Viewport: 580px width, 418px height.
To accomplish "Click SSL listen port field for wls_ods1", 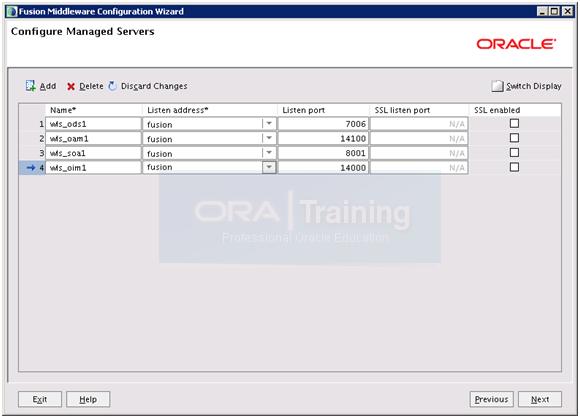I will (x=419, y=124).
